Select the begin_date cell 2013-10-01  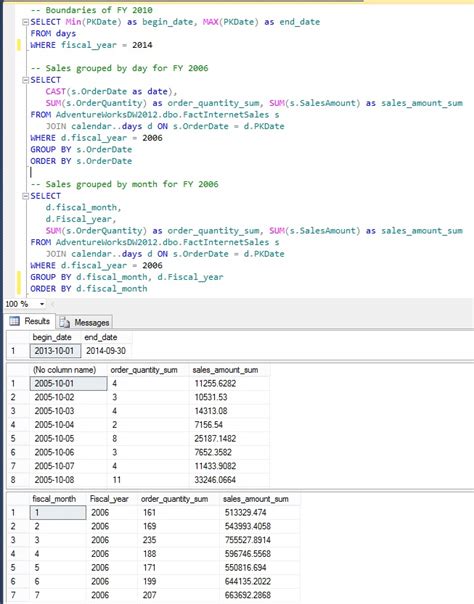pos(55,351)
